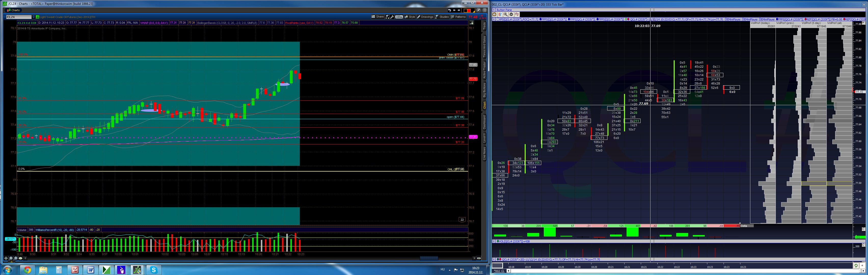This screenshot has height=275, width=868.
Task: Open the Trade side panel tab
Action: (x=484, y=26)
